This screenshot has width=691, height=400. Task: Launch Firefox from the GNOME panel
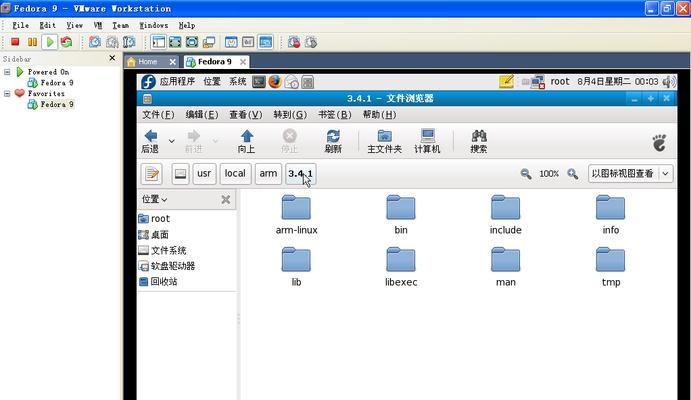(275, 81)
